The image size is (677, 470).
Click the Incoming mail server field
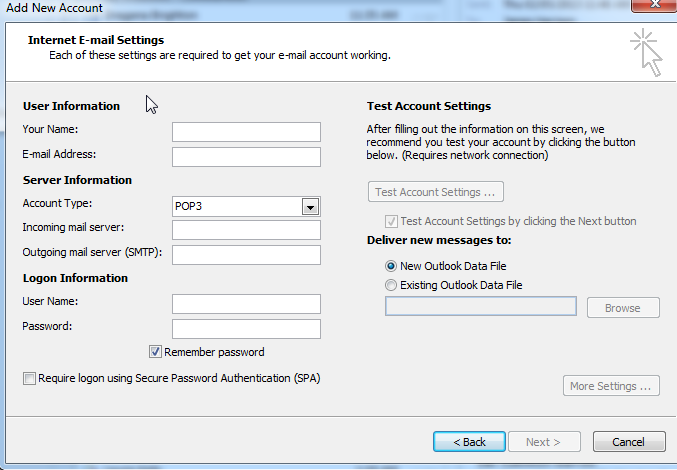click(246, 230)
